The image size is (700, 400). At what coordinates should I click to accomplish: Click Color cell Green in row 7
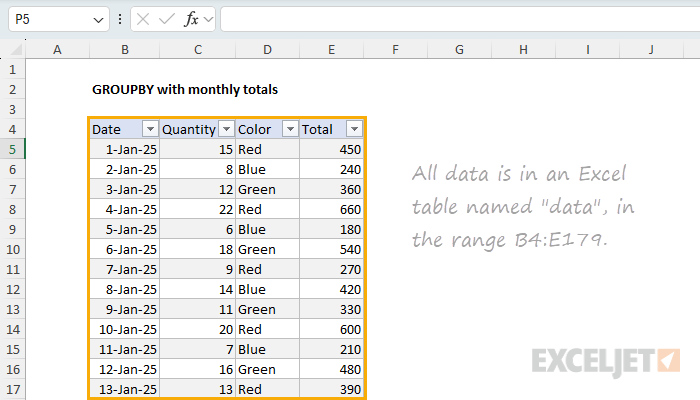[x=267, y=190]
